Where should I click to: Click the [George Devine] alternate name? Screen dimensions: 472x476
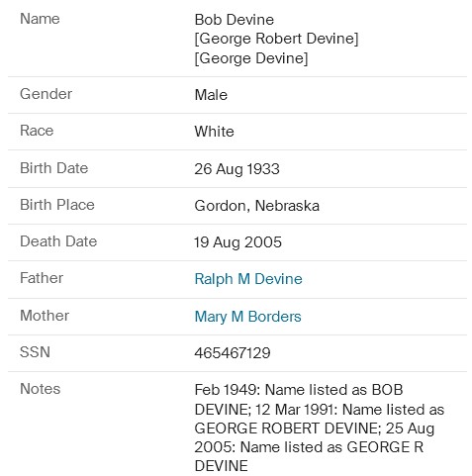point(251,58)
